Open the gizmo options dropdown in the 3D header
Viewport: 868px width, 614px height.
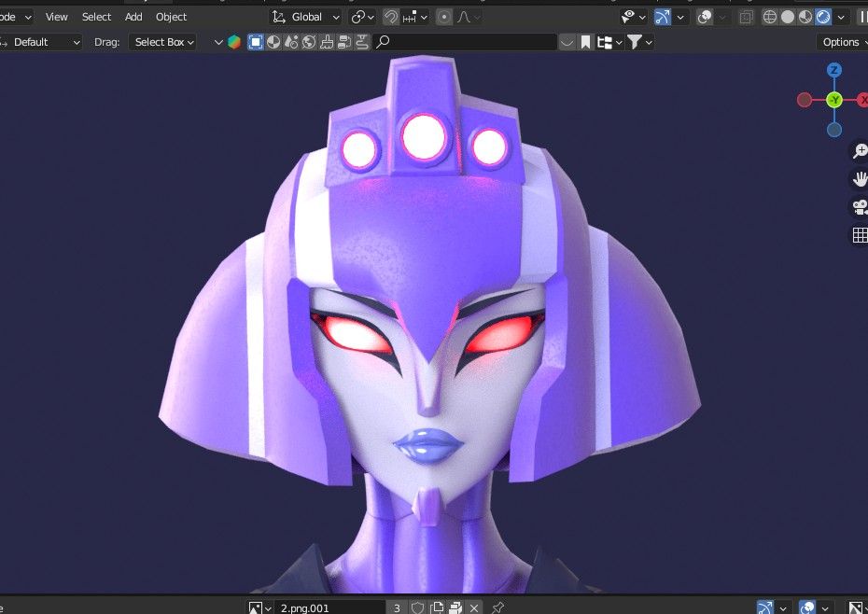point(680,17)
